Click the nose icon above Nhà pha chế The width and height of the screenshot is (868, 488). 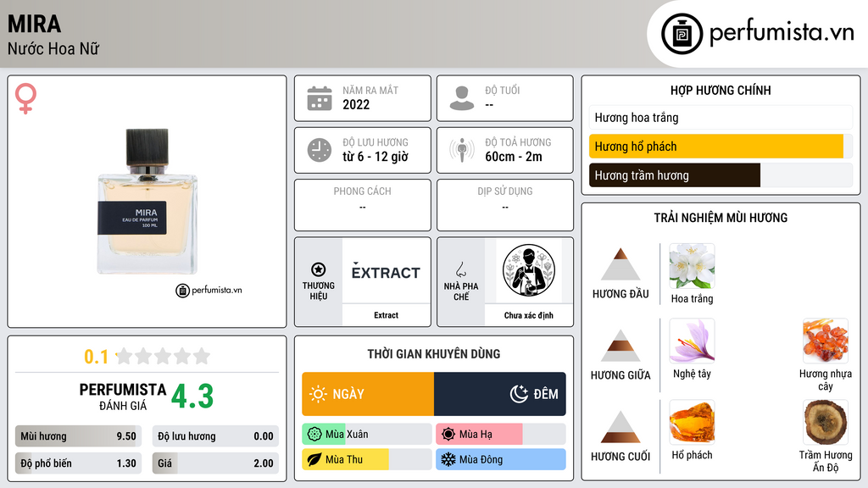(460, 269)
